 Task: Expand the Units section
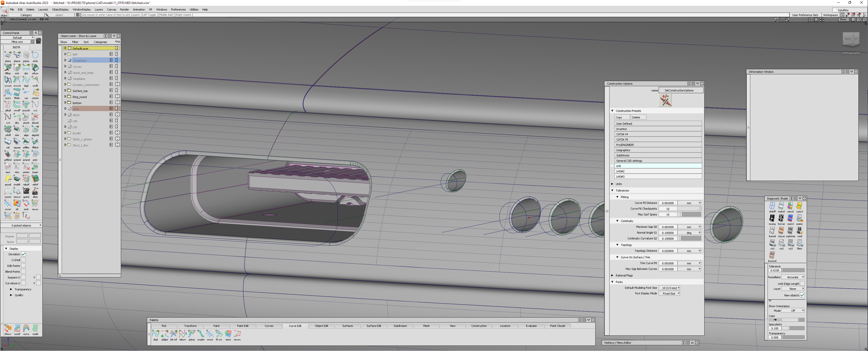(612, 184)
